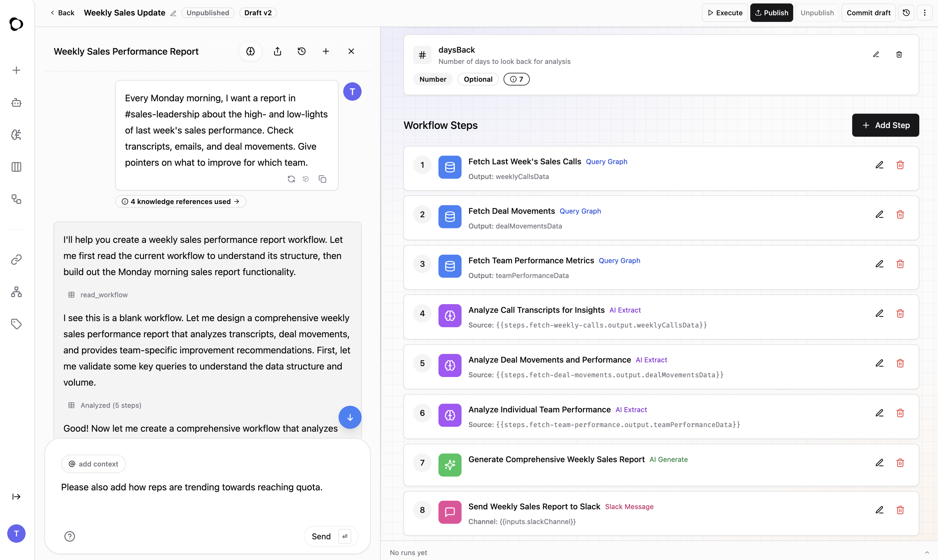This screenshot has height=560, width=938.
Task: Click the Optional tag on daysBack
Action: [478, 79]
